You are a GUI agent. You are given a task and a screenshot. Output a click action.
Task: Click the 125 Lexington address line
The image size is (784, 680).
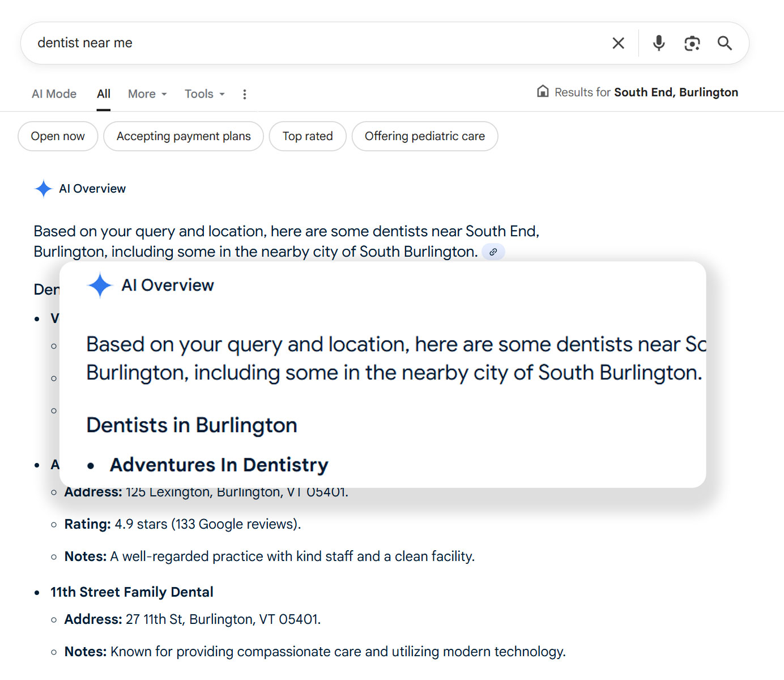pyautogui.click(x=206, y=492)
